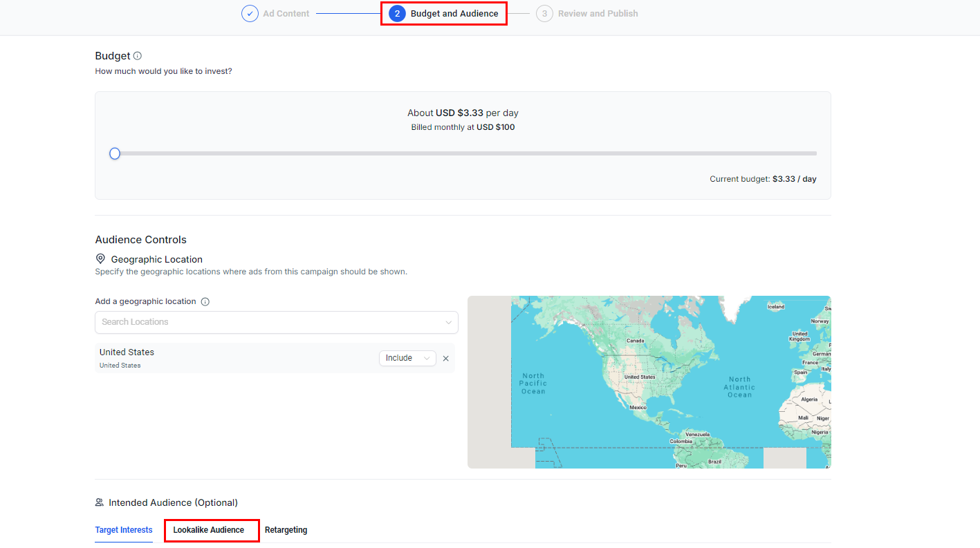Open the Include dropdown for United States
980x548 pixels.
[407, 358]
